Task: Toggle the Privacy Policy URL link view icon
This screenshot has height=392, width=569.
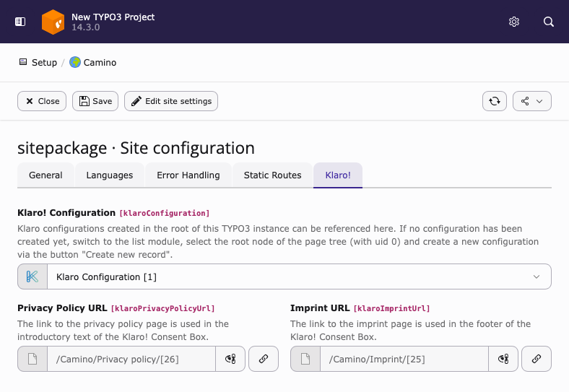Action: [230, 359]
